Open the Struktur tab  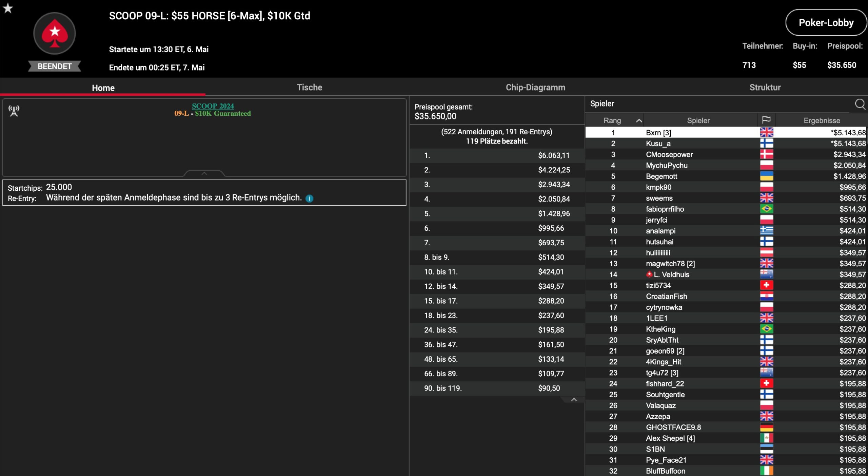pos(765,87)
